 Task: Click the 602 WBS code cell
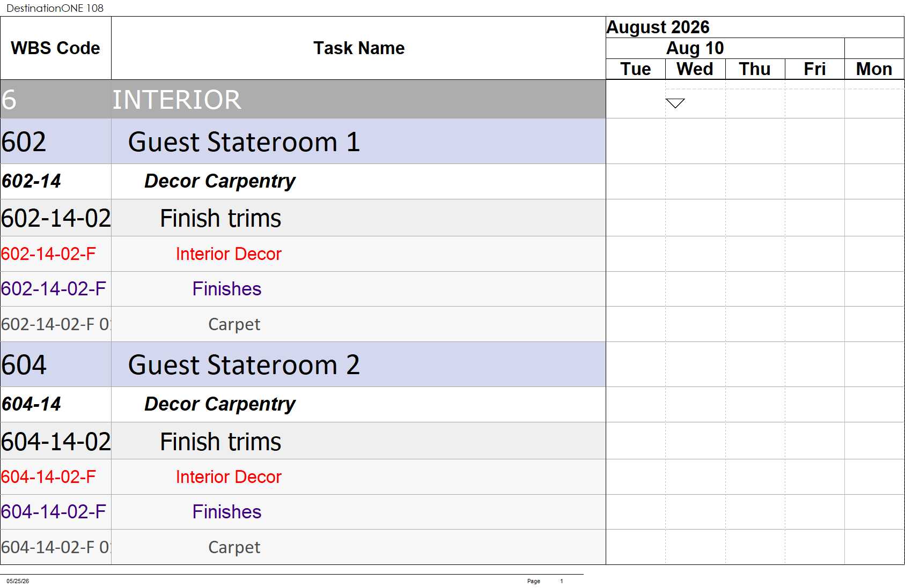pyautogui.click(x=56, y=142)
